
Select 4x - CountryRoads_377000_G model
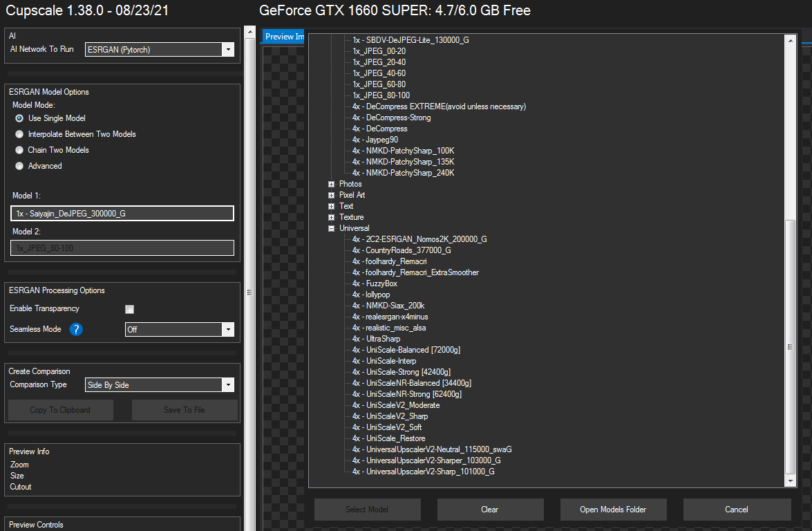pyautogui.click(x=402, y=250)
